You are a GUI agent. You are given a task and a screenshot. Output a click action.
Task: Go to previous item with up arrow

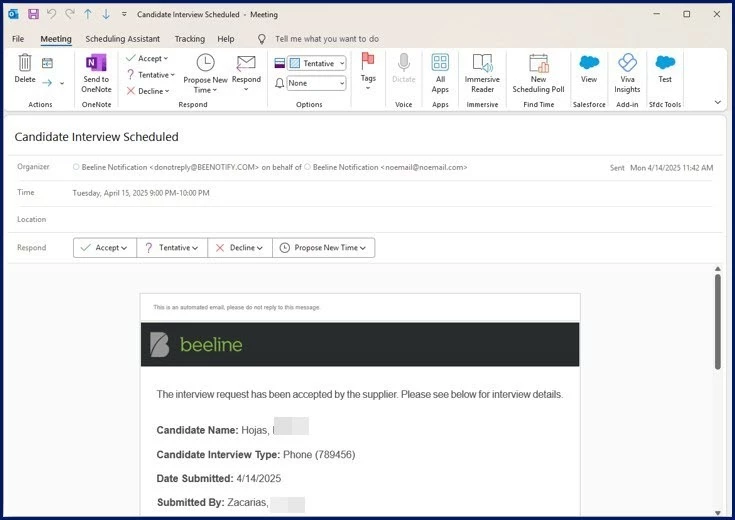pos(88,14)
